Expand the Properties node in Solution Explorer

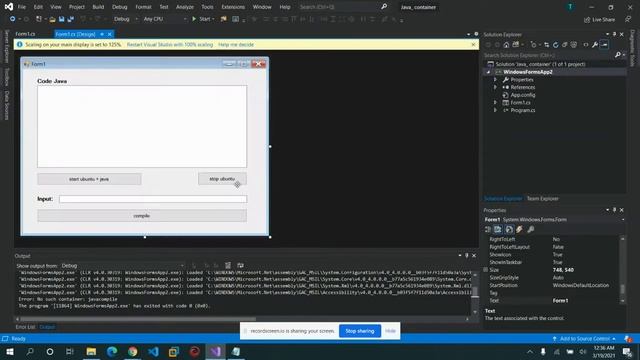click(496, 80)
